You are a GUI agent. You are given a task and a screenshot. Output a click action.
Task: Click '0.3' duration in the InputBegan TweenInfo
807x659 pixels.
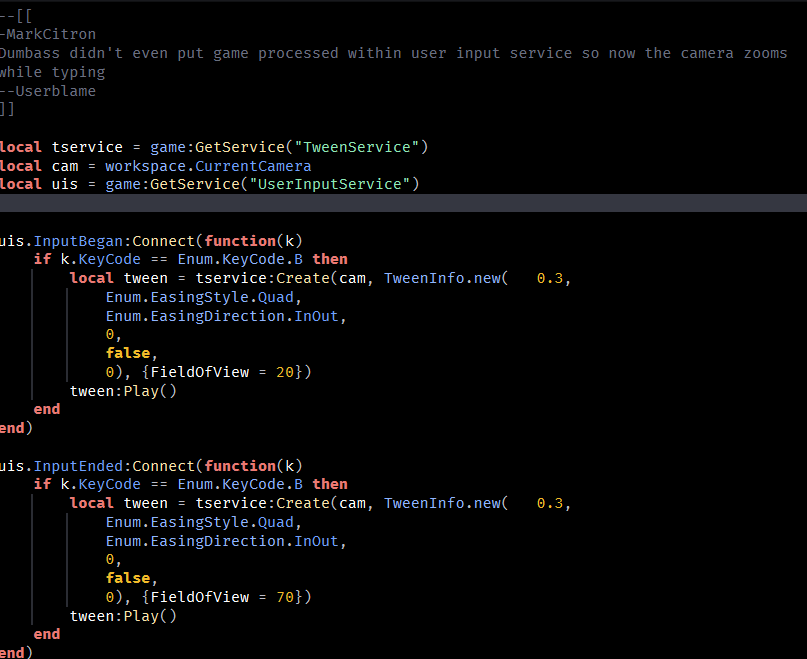point(550,279)
